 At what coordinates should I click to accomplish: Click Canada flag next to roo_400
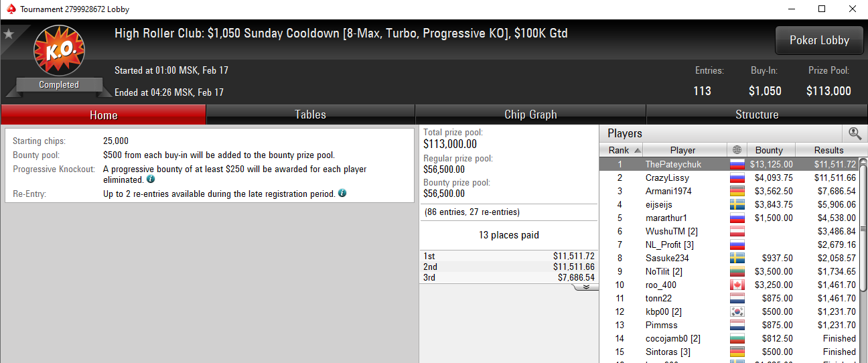(x=737, y=285)
